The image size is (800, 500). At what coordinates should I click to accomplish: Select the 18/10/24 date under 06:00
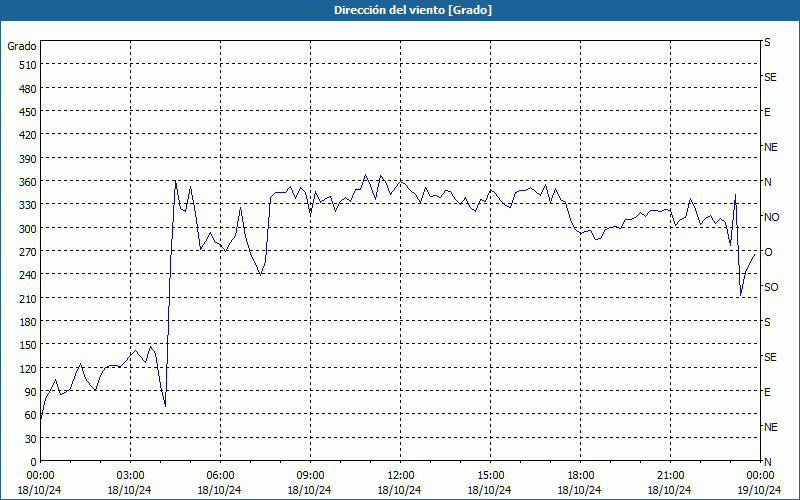(219, 490)
